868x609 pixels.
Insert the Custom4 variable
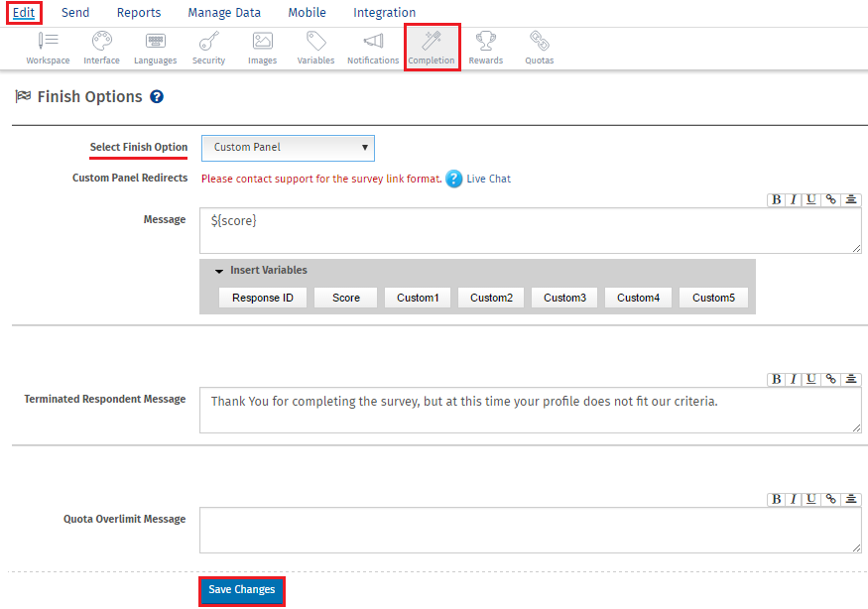coord(638,298)
